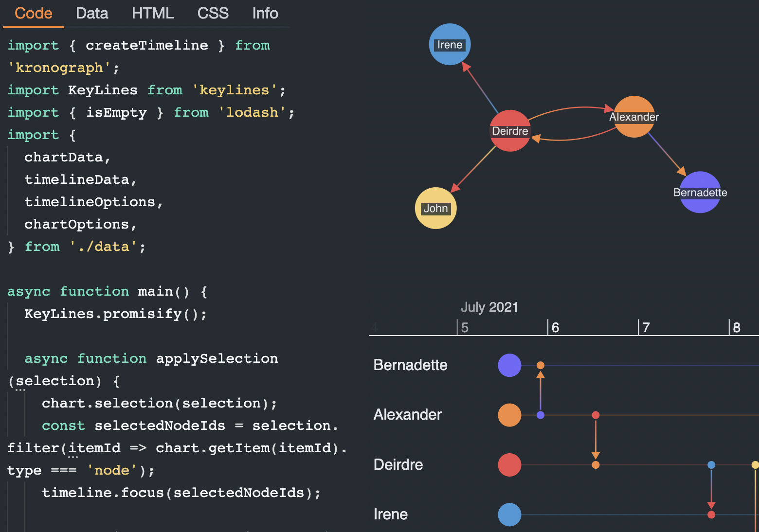The width and height of the screenshot is (759, 532).
Task: Click the orange event dot on Deirdre's timeline row
Action: (x=596, y=464)
